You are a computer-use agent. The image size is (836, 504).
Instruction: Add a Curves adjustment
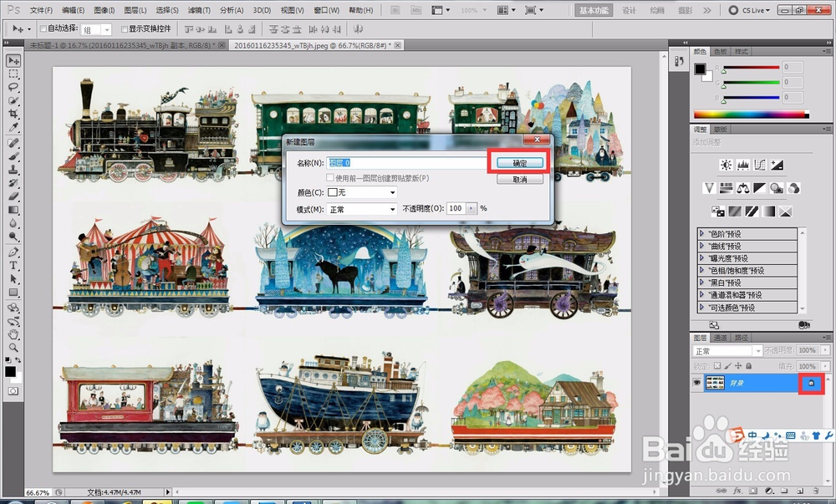[760, 165]
